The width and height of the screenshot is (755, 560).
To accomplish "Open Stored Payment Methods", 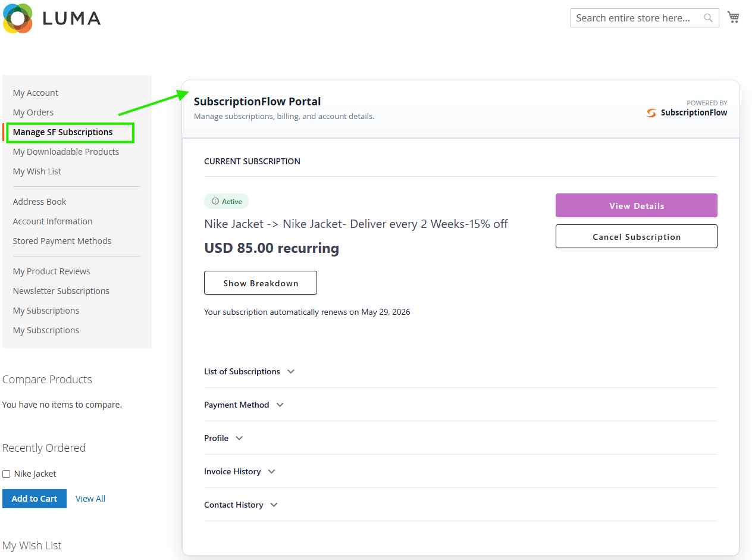I will [62, 241].
